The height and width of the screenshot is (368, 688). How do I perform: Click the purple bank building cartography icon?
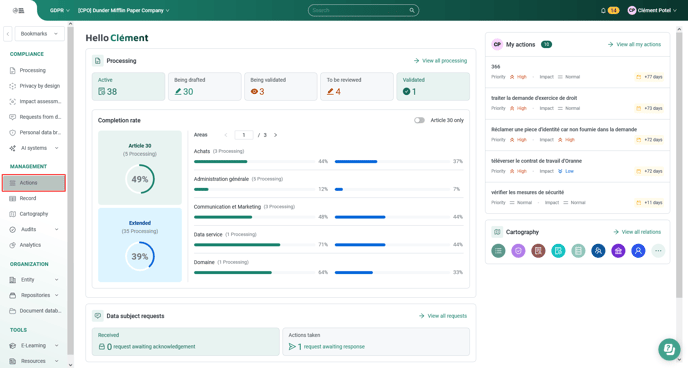point(618,251)
